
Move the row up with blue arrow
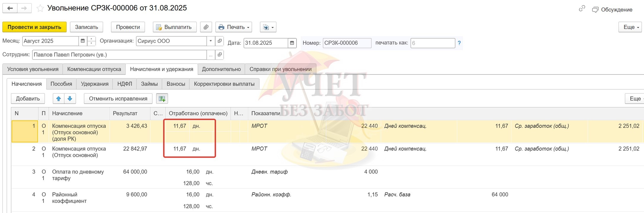pyautogui.click(x=59, y=99)
